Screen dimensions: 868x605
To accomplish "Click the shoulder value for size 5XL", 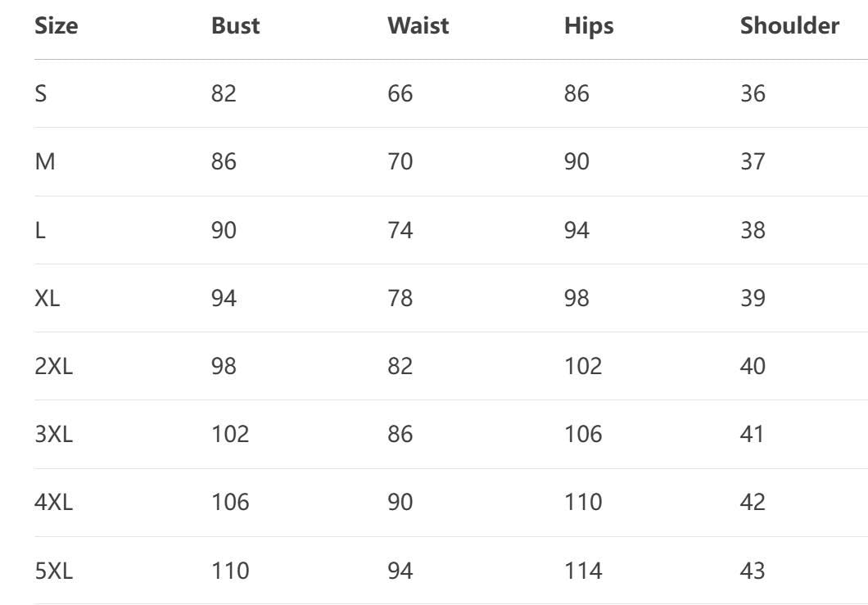I will [753, 570].
